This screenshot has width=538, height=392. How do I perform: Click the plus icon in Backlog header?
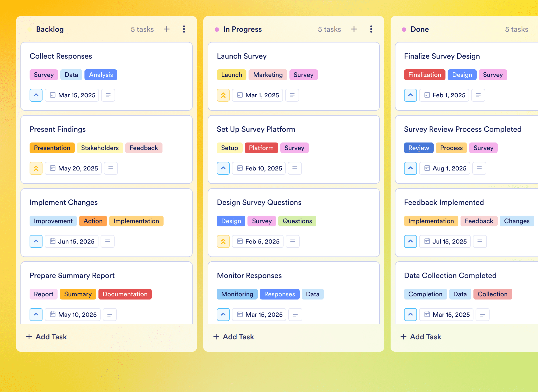point(167,29)
